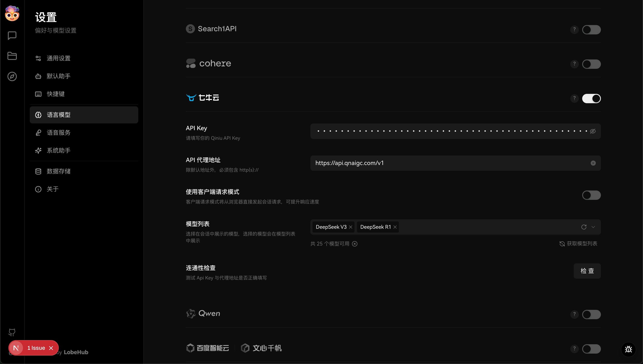Click the 检查 connectivity button

[587, 271]
